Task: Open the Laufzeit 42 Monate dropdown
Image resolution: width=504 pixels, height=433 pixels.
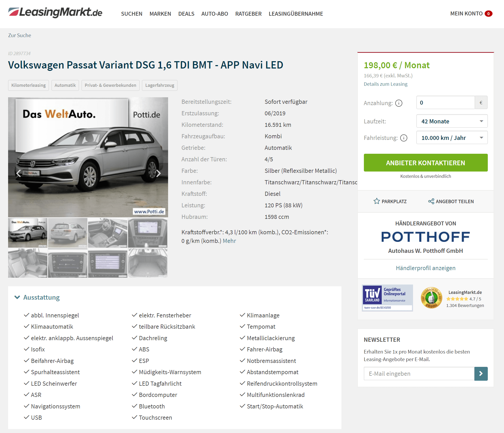Action: tap(452, 121)
